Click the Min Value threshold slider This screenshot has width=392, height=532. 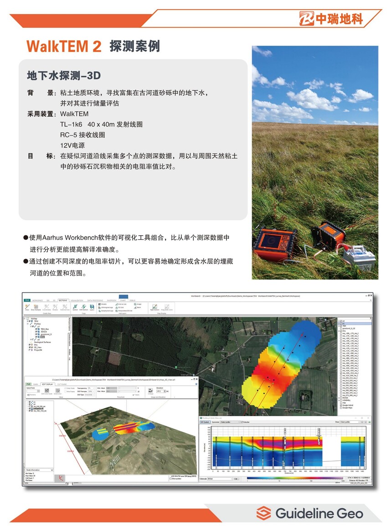[x=128, y=388]
